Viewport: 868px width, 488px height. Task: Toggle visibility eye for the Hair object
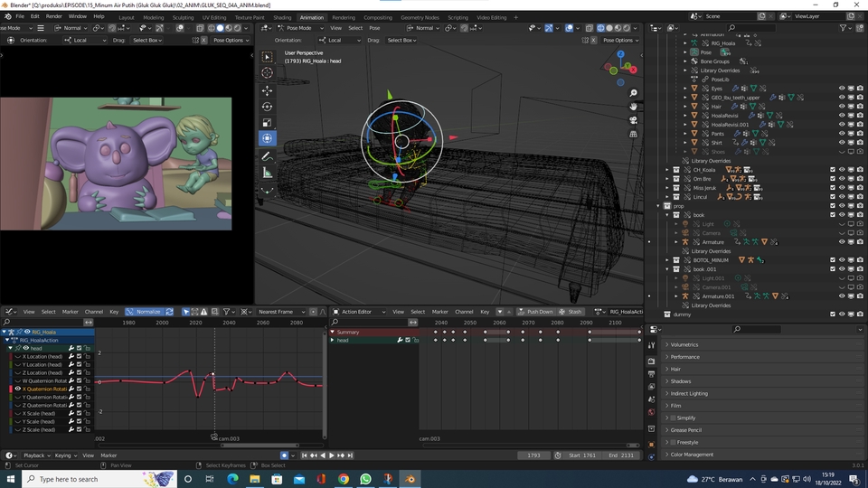point(842,107)
